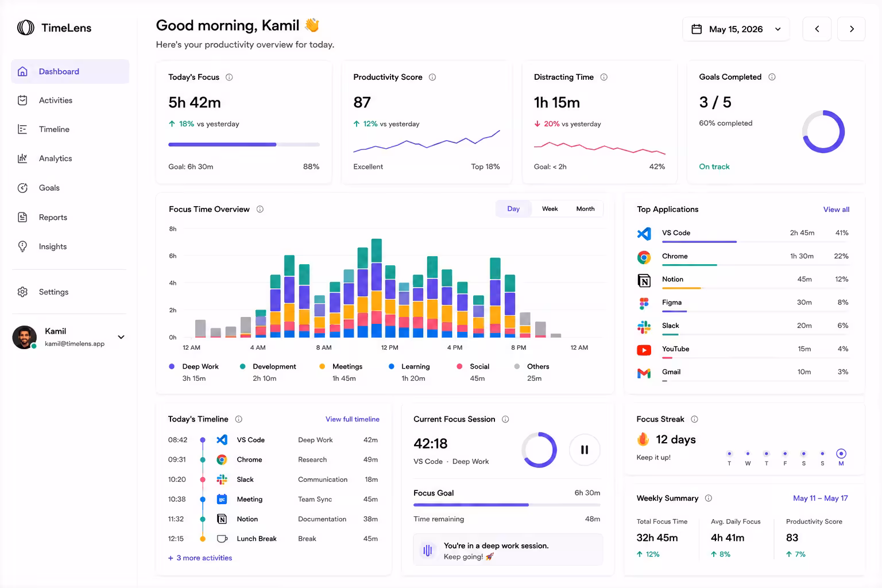This screenshot has width=882, height=588.
Task: Open Activities in the sidebar
Action: pyautogui.click(x=70, y=100)
